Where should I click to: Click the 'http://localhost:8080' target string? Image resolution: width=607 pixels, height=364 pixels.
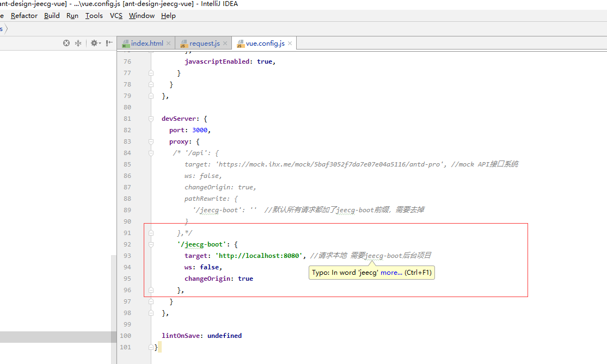259,256
